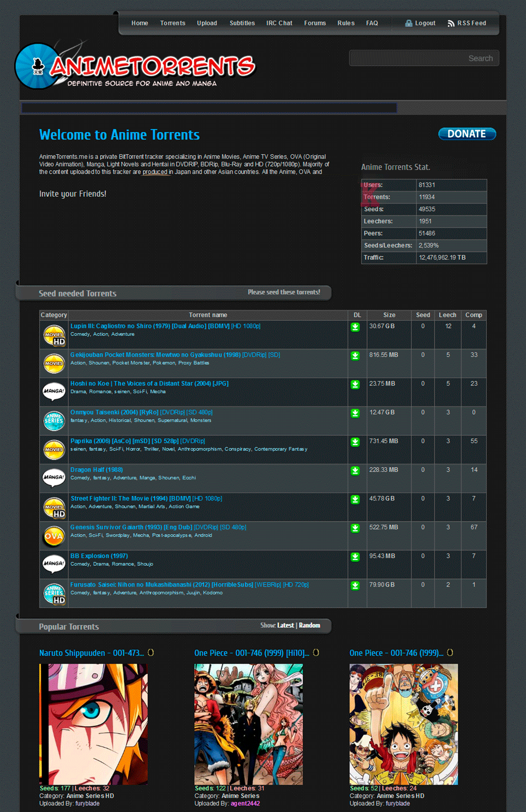Click the RSS Feed icon

[x=451, y=23]
